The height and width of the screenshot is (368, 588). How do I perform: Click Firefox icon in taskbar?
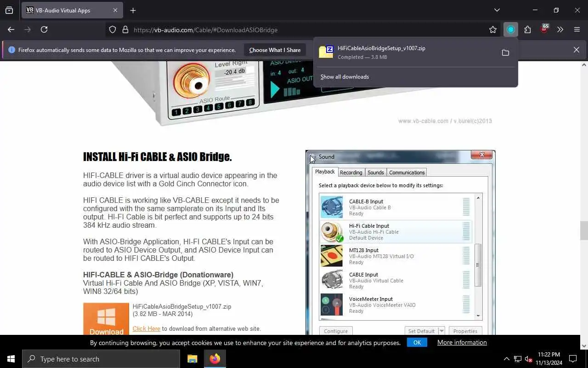215,359
